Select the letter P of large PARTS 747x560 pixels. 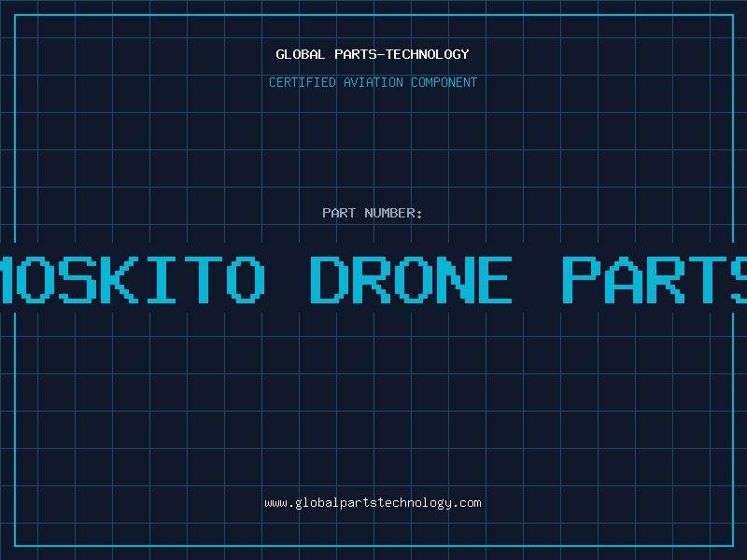pyautogui.click(x=579, y=279)
